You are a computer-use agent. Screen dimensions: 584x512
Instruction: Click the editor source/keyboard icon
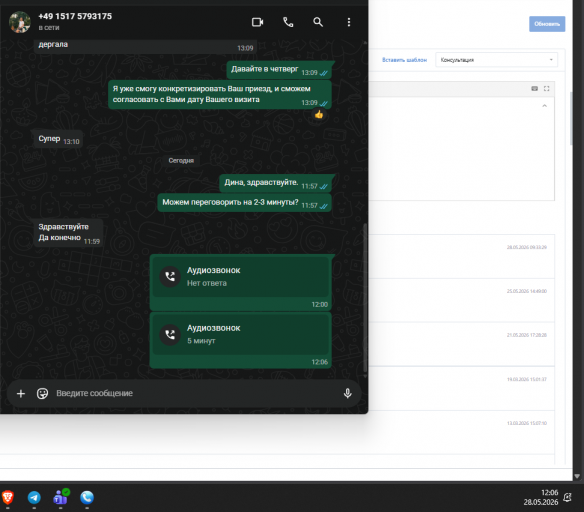[534, 88]
